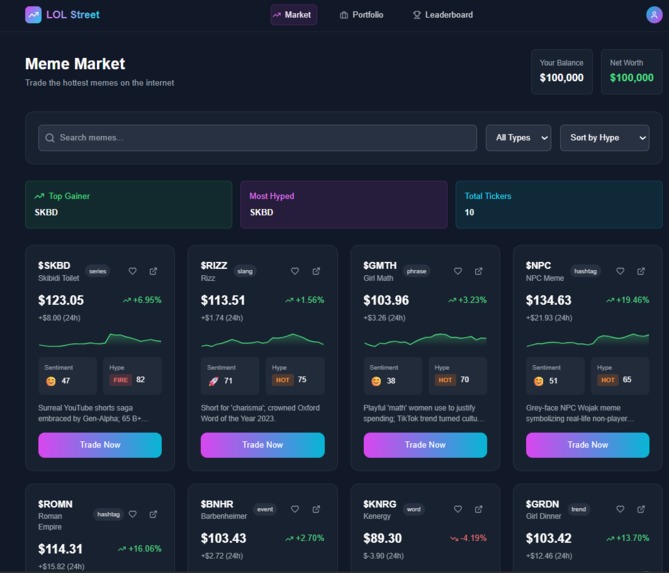Favorite $ROMN using its heart icon
The height and width of the screenshot is (573, 669).
(x=133, y=514)
